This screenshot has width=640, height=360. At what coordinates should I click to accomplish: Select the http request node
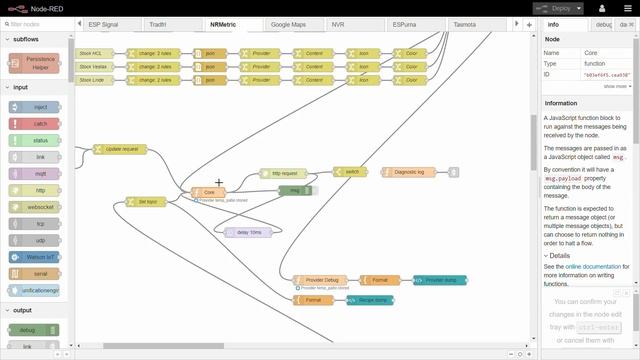[x=283, y=173]
